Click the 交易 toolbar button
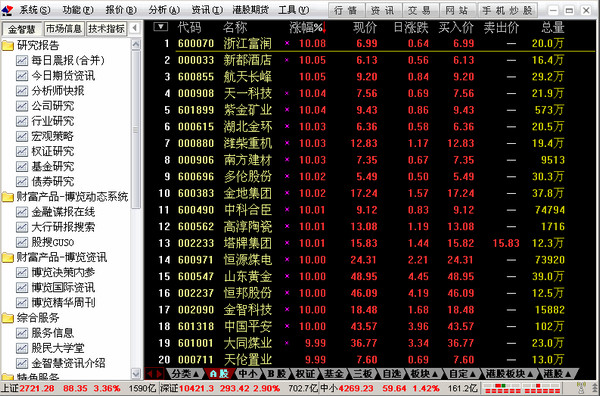The height and width of the screenshot is (396, 600). [x=420, y=10]
